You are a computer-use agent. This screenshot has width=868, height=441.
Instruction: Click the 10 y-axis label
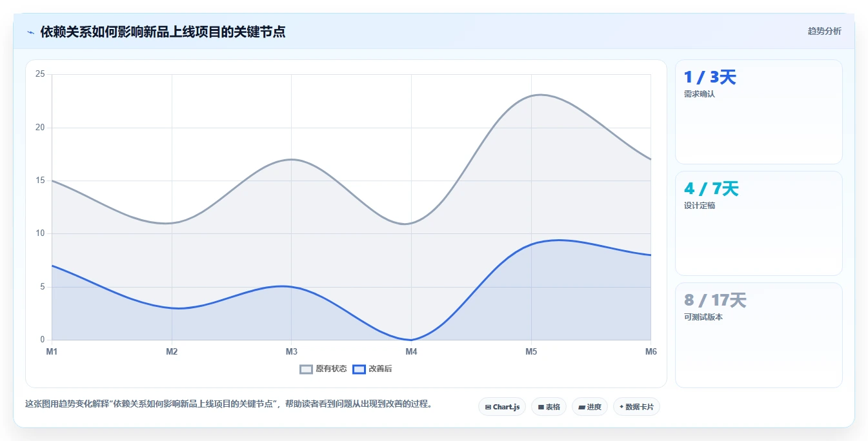pyautogui.click(x=40, y=233)
